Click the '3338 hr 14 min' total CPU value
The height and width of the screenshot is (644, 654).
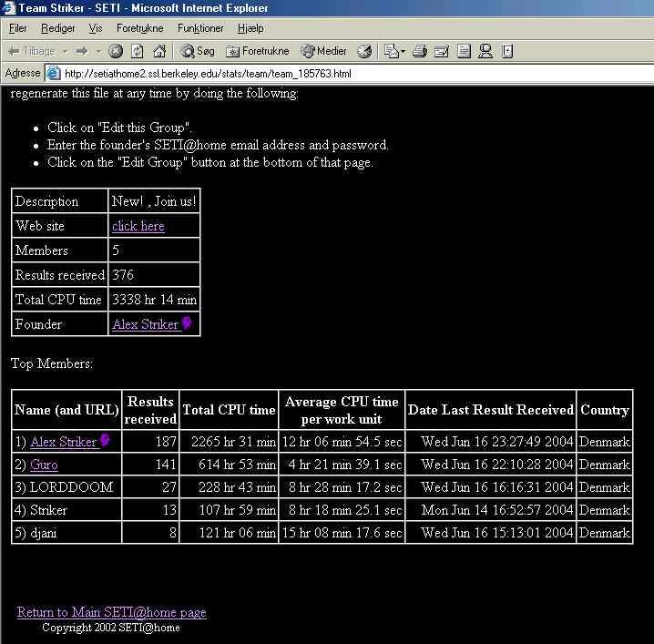coord(154,300)
